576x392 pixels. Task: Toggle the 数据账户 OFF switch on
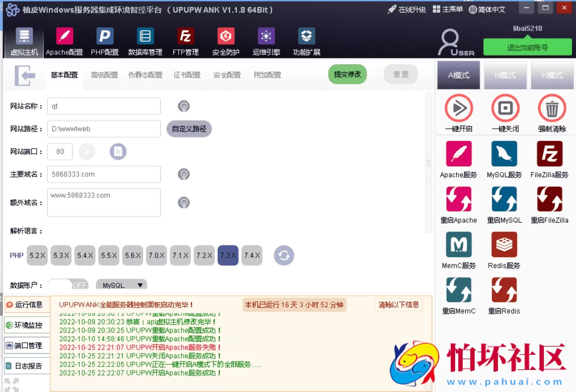pyautogui.click(x=68, y=285)
